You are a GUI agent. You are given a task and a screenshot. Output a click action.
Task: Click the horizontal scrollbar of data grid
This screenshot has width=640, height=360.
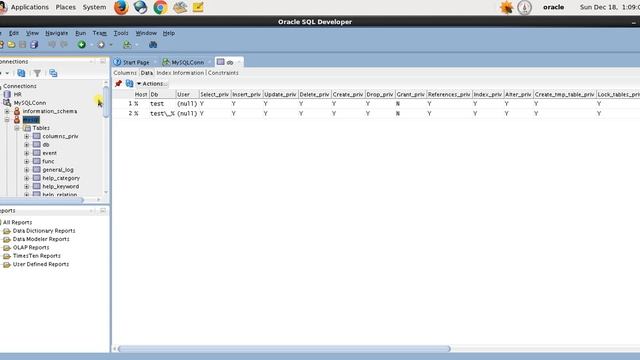284,349
